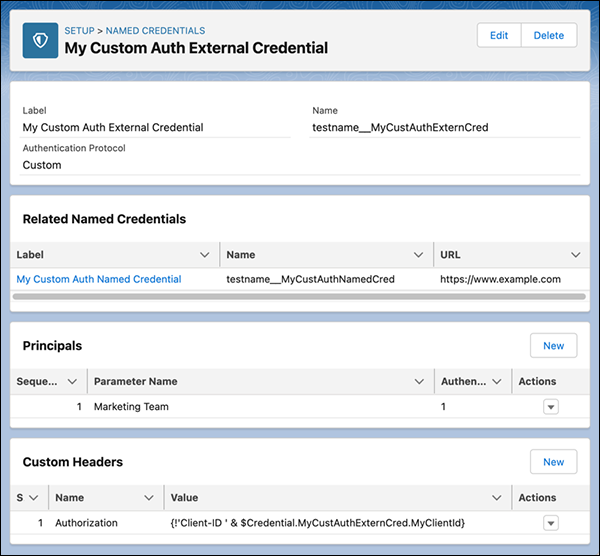Viewport: 600px width, 556px height.
Task: Open Name column chevron in Custom Headers
Action: 149,497
